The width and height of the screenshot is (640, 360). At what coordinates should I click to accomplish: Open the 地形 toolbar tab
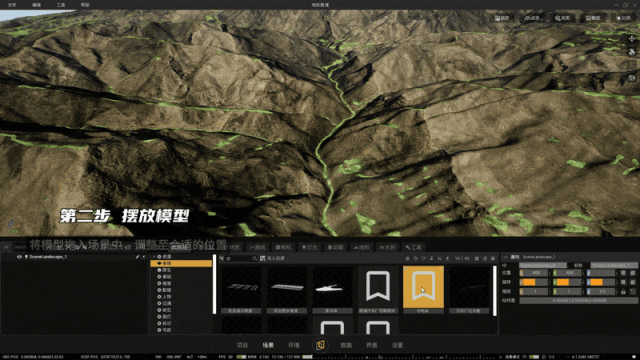tap(362, 247)
